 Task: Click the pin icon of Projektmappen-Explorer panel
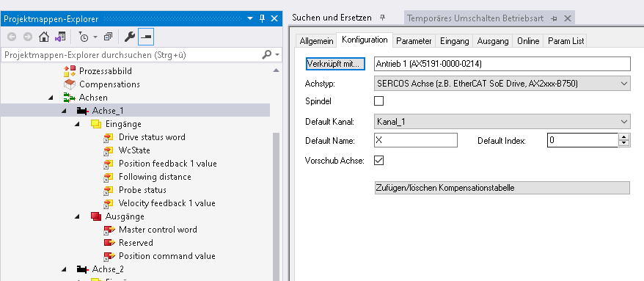click(x=263, y=18)
